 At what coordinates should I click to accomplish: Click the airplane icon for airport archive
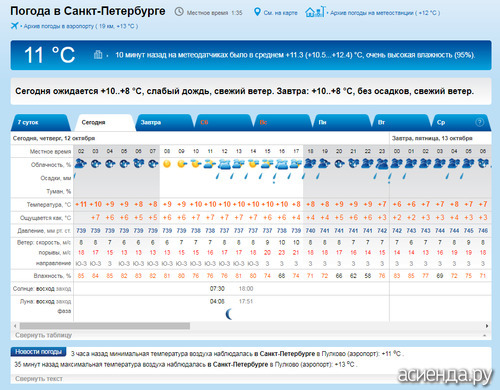coord(14,26)
